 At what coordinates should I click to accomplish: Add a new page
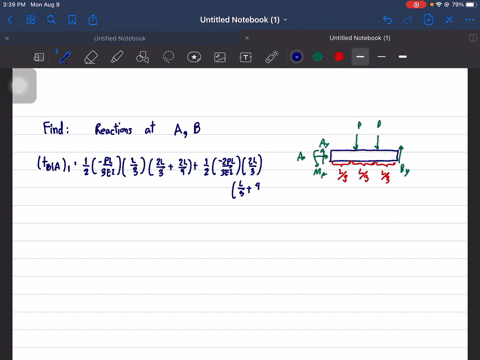tap(429, 20)
